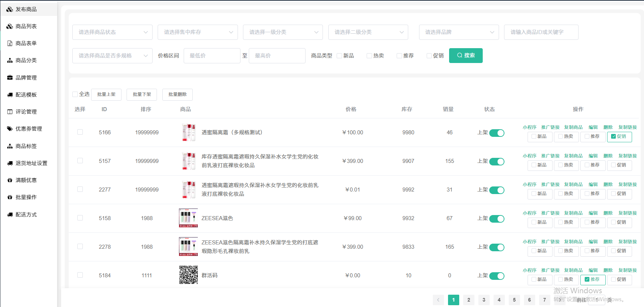Click the green 搜索 button
This screenshot has width=644, height=307.
click(465, 55)
